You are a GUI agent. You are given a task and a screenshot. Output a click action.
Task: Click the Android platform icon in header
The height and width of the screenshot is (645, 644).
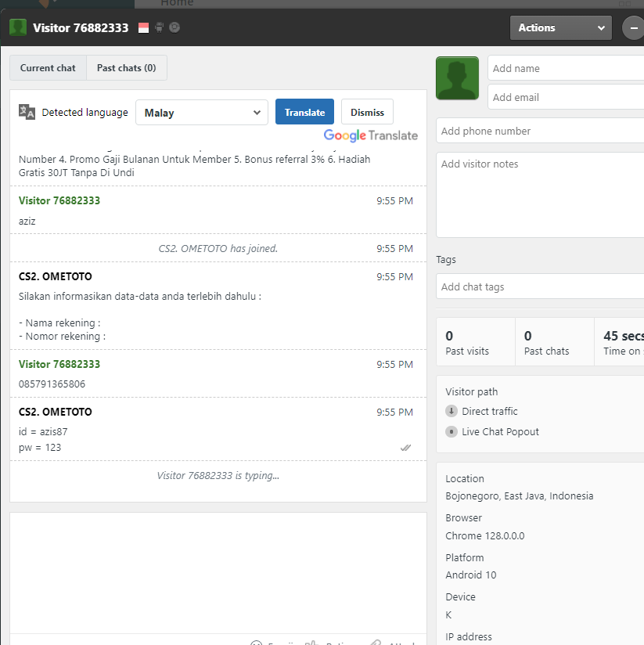click(159, 27)
